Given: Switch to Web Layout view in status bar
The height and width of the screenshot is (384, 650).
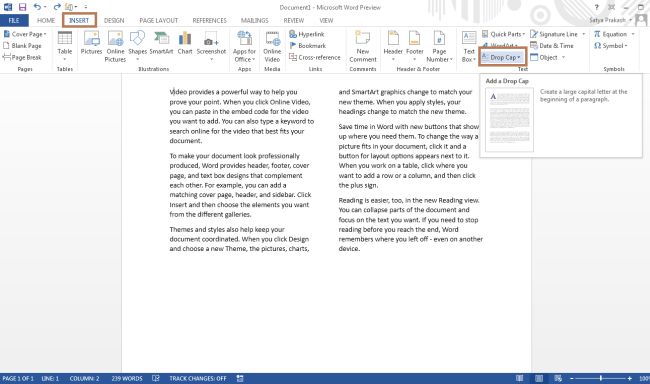Looking at the screenshot, I should (x=558, y=378).
